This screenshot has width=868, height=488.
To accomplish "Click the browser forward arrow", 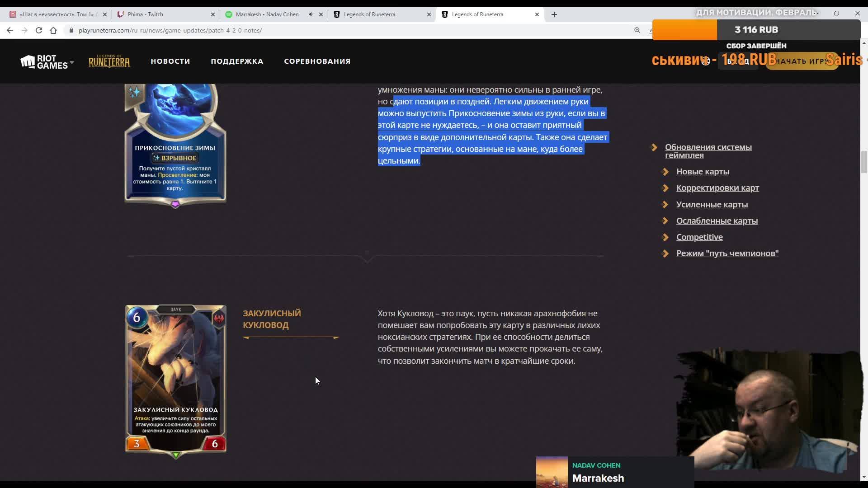I will click(24, 30).
